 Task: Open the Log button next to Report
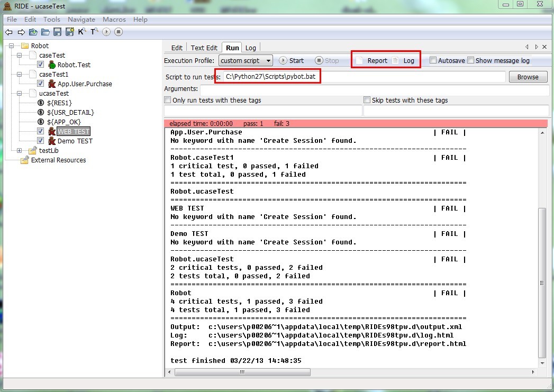[404, 60]
